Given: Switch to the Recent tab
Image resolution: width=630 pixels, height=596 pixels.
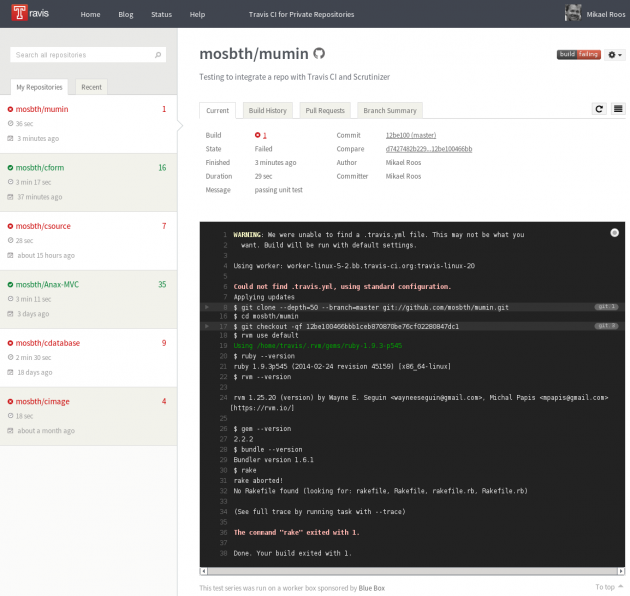Looking at the screenshot, I should [x=92, y=87].
